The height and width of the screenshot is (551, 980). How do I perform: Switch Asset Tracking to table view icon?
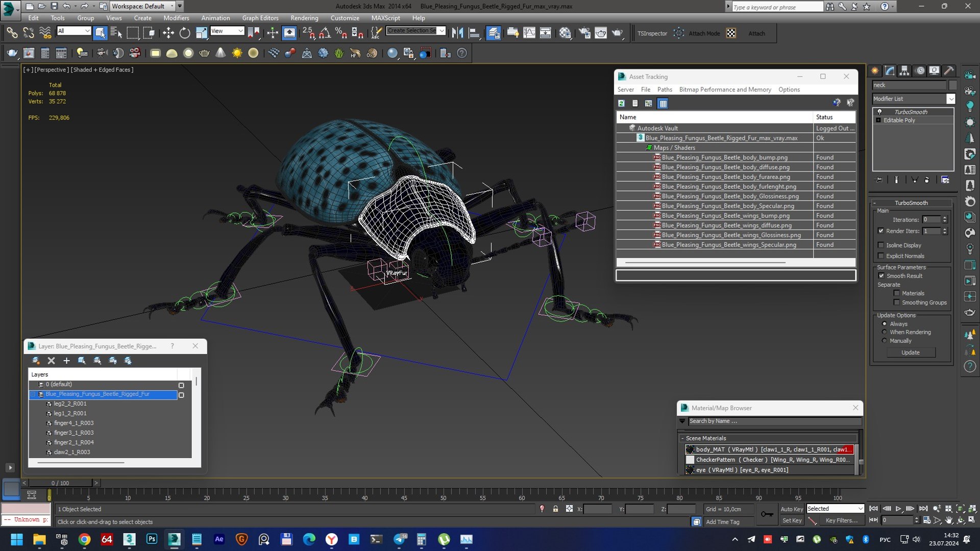[x=663, y=104]
